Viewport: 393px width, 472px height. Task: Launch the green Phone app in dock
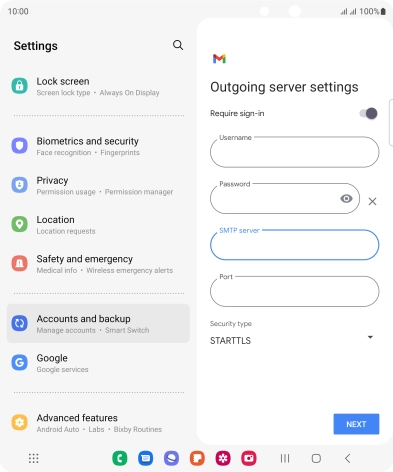pyautogui.click(x=120, y=458)
